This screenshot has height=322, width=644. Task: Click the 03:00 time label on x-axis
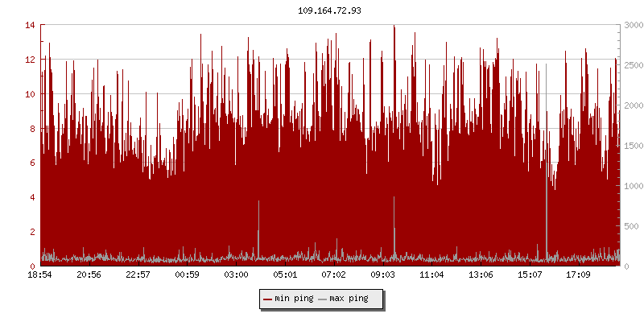(x=236, y=275)
